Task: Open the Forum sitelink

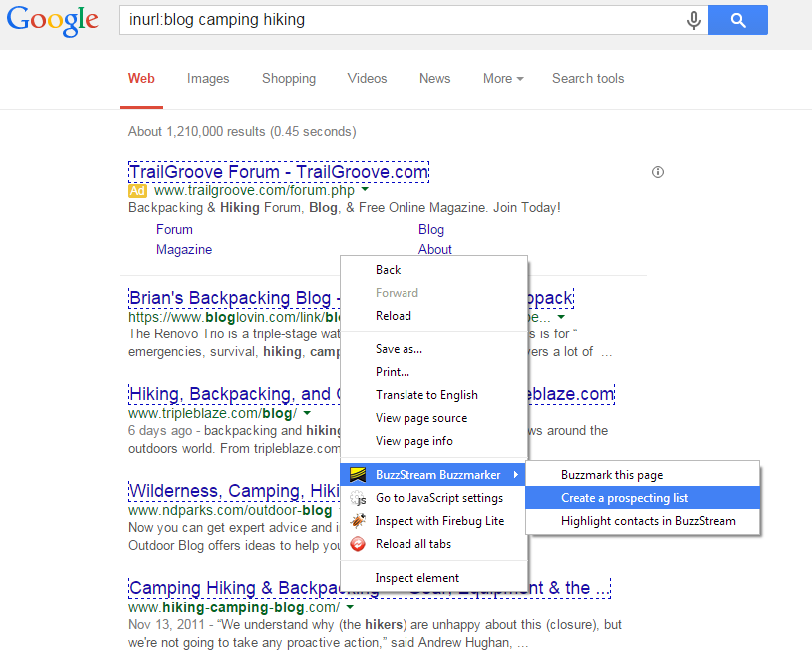Action: pos(174,229)
